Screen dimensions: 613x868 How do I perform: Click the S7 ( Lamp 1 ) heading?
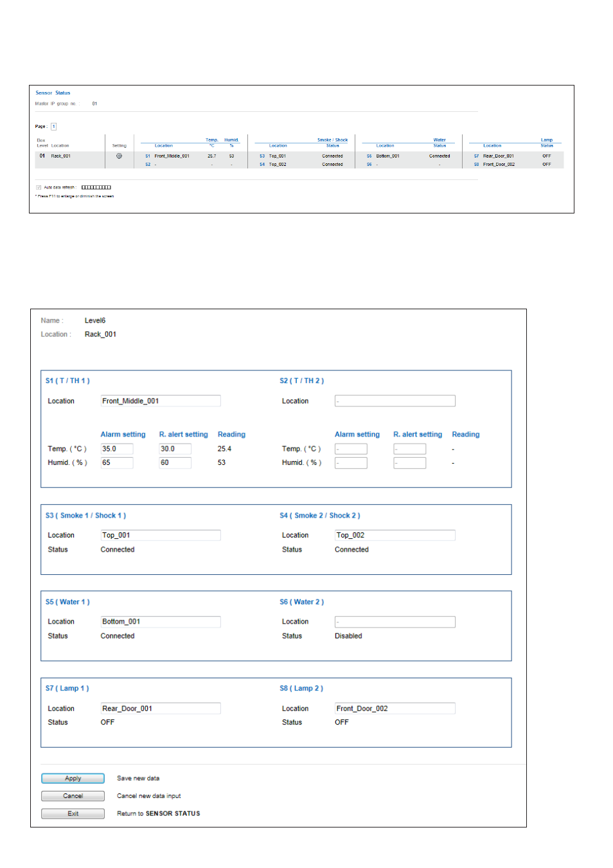tap(67, 688)
